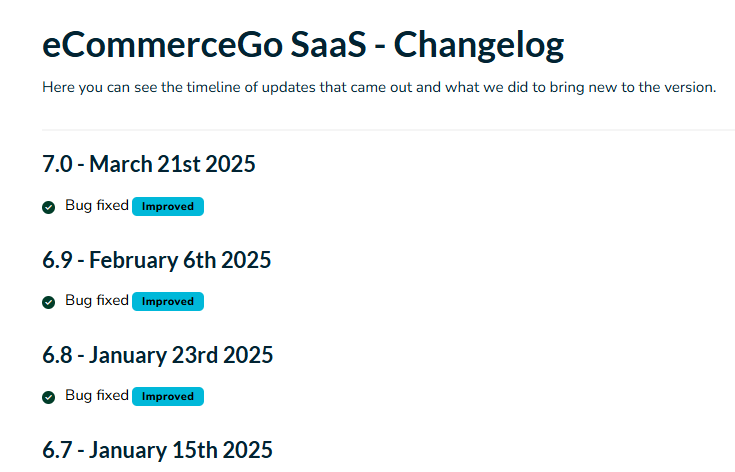The height and width of the screenshot is (472, 735).
Task: Click Bug fixed text under version 6.9
Action: point(97,300)
